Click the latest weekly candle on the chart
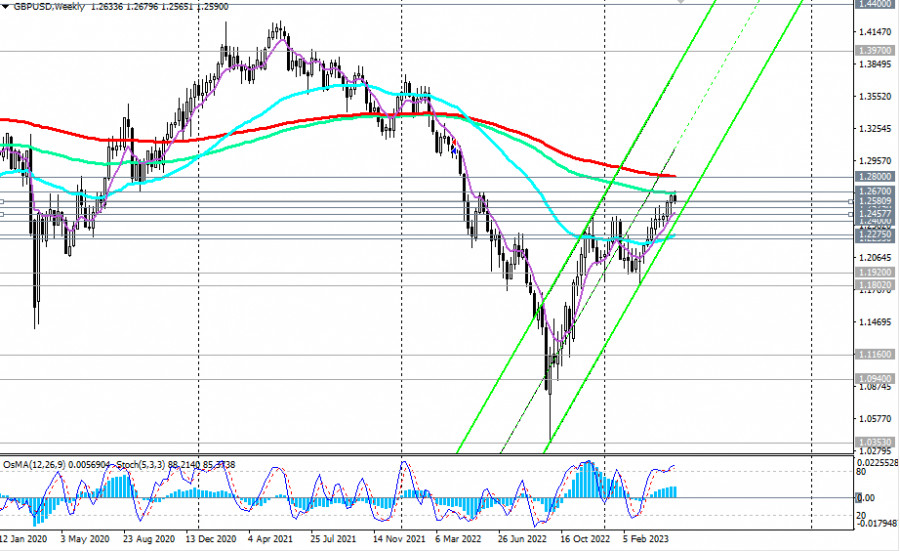This screenshot has height=551, width=900. tap(674, 198)
